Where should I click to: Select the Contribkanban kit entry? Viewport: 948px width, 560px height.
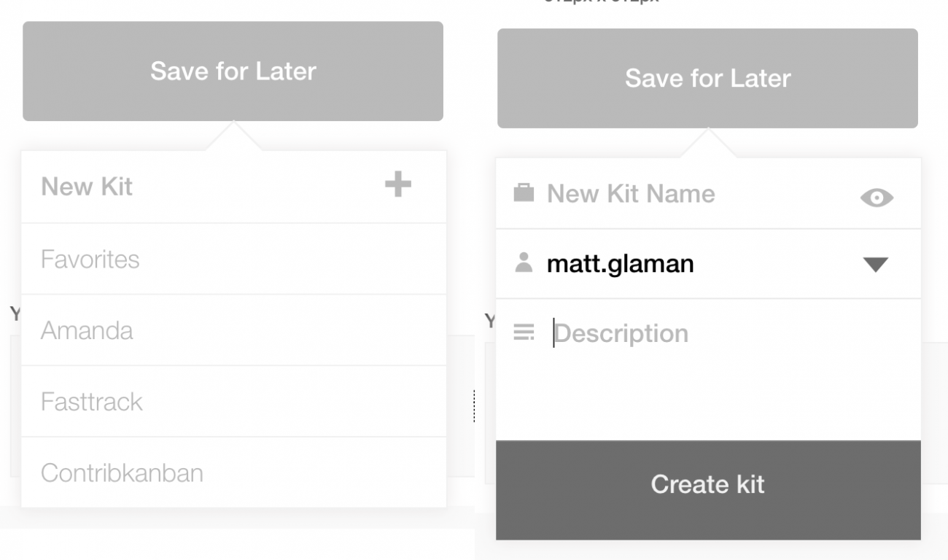233,472
